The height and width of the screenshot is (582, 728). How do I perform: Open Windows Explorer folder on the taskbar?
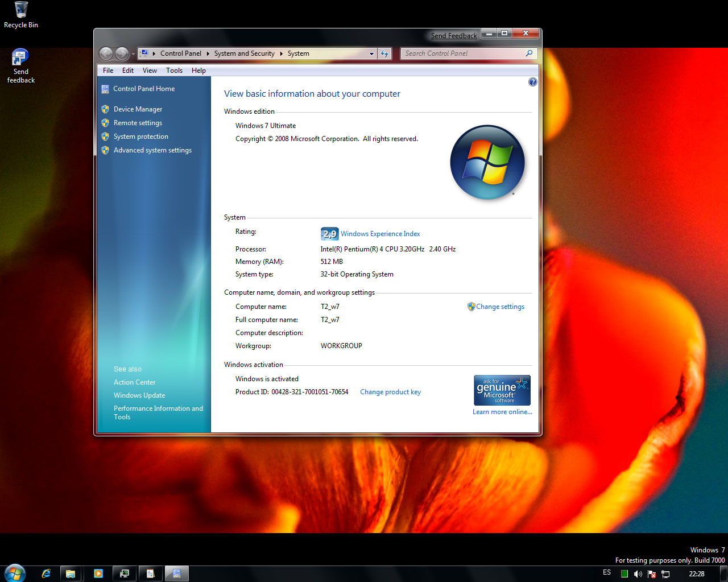71,573
